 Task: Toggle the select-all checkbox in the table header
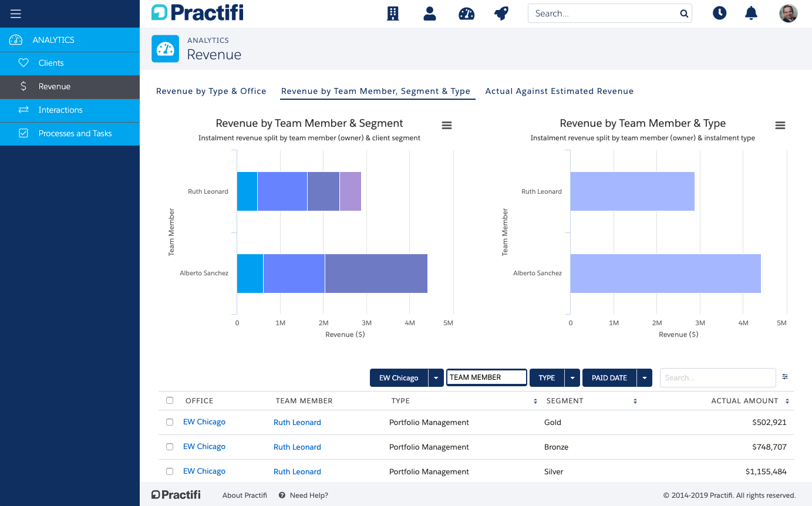pos(170,400)
